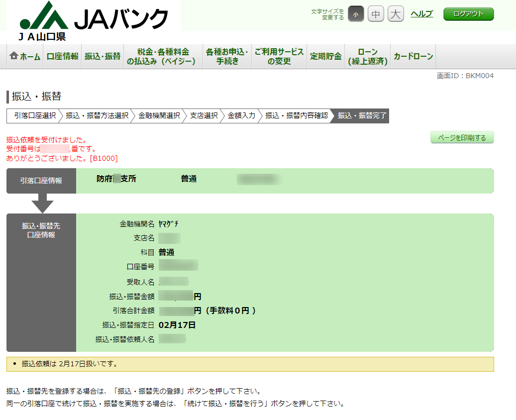Select small font size button 小

point(356,14)
